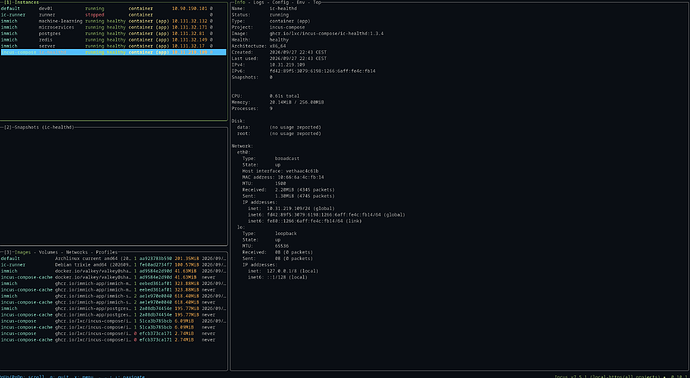The height and width of the screenshot is (378, 690).
Task: Select the stopped runner instance
Action: 114,15
